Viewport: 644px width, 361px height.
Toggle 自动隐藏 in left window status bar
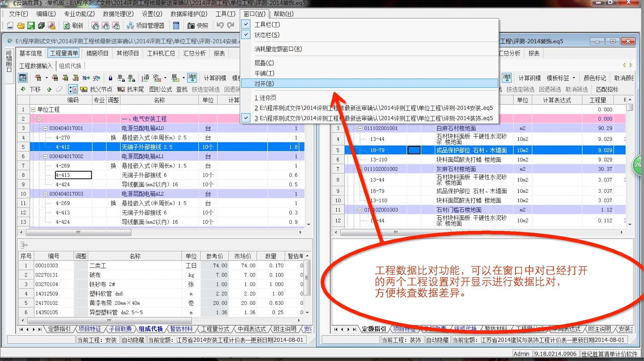point(133,340)
